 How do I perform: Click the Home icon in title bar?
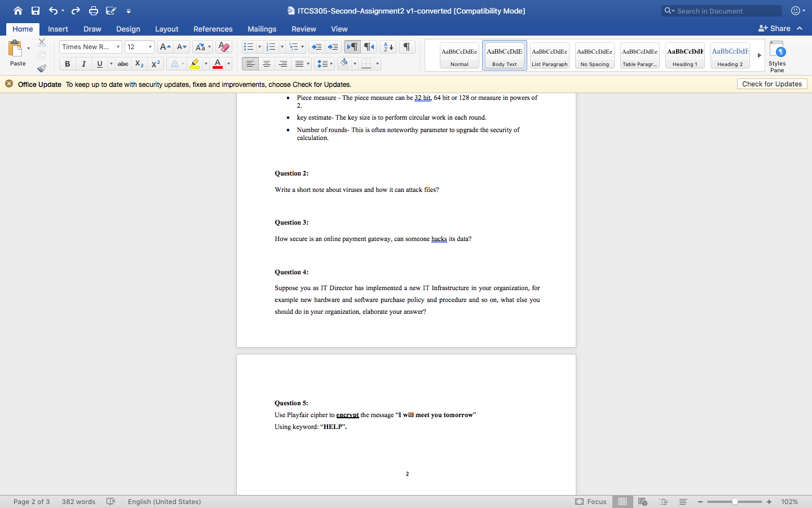tap(18, 11)
